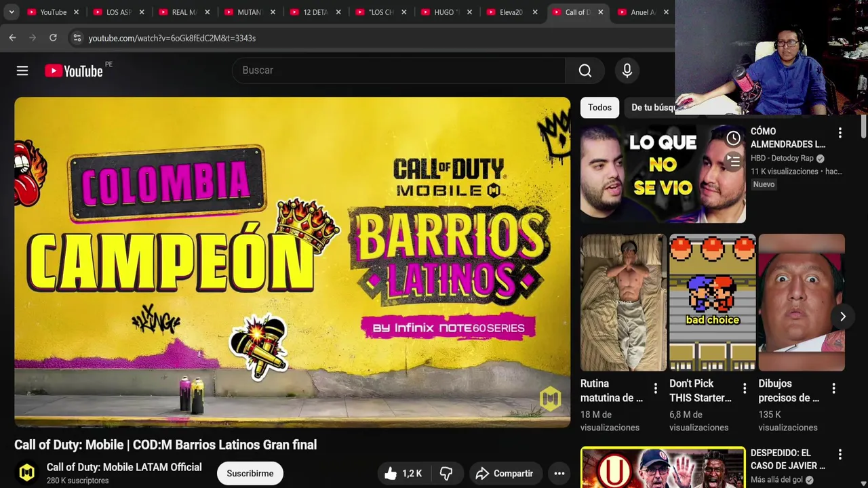This screenshot has width=868, height=488.
Task: Open HBD - Detodoy Rap channel link
Action: (x=782, y=158)
